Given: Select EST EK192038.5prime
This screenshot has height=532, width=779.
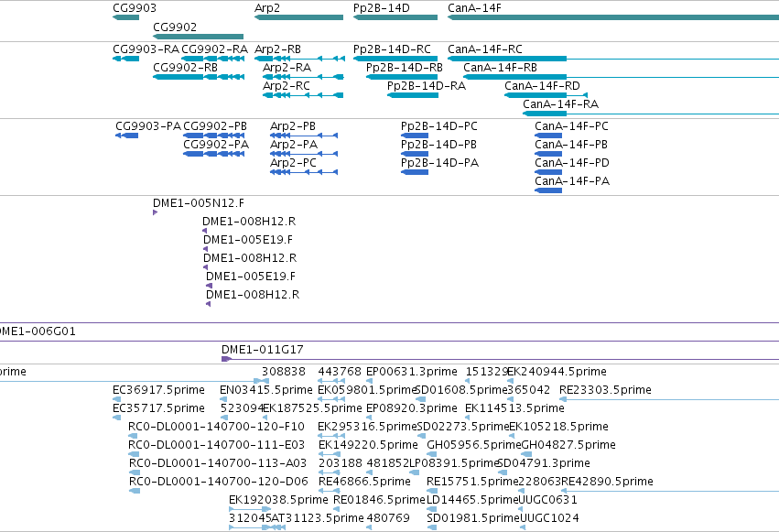Looking at the screenshot, I should (x=250, y=510).
